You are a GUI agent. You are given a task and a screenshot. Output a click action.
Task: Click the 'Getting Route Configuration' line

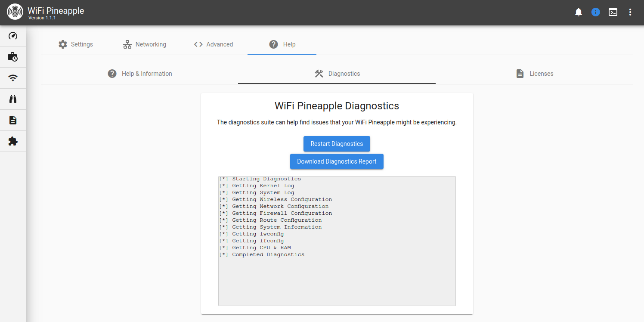tap(270, 220)
